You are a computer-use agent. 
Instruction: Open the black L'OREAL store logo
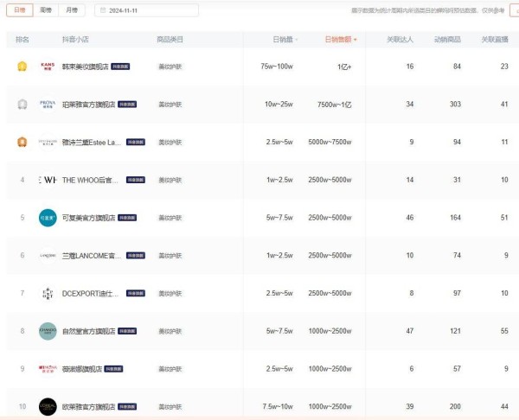point(48,407)
